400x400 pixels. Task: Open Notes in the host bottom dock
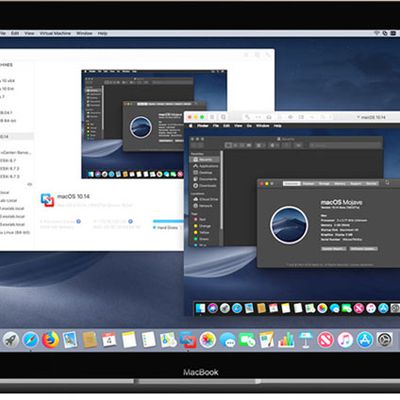129,340
